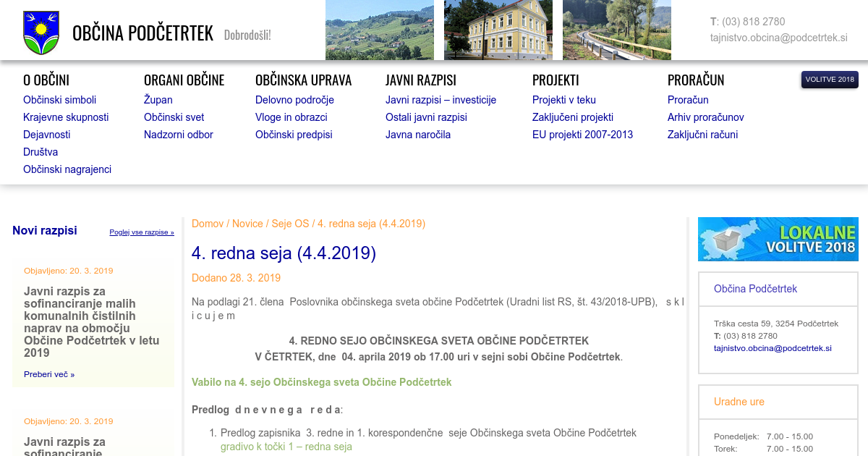The image size is (868, 456).
Task: Click the sidebar tajnistvo.obcina email address
Action: coord(772,348)
